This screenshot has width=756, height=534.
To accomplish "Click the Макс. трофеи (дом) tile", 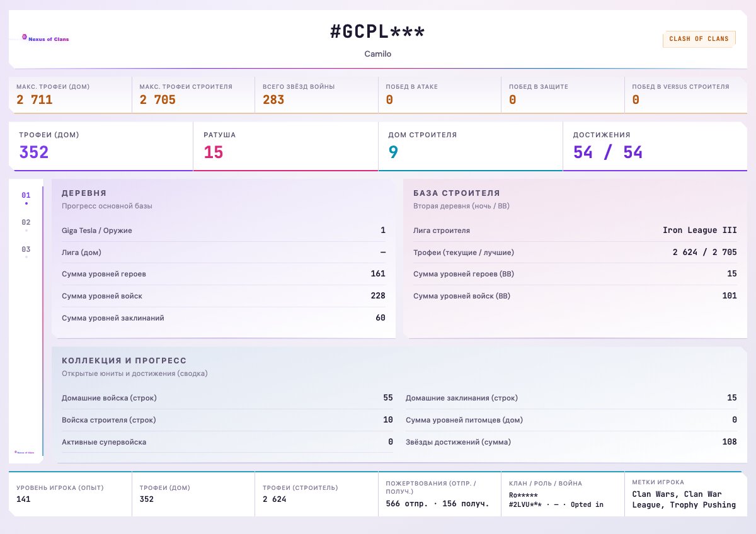I will pos(71,95).
